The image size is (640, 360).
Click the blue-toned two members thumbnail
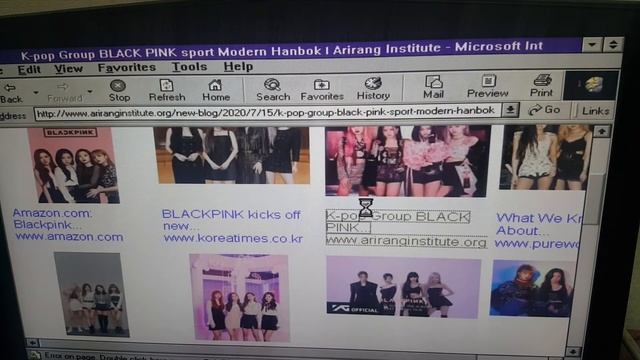(x=533, y=289)
